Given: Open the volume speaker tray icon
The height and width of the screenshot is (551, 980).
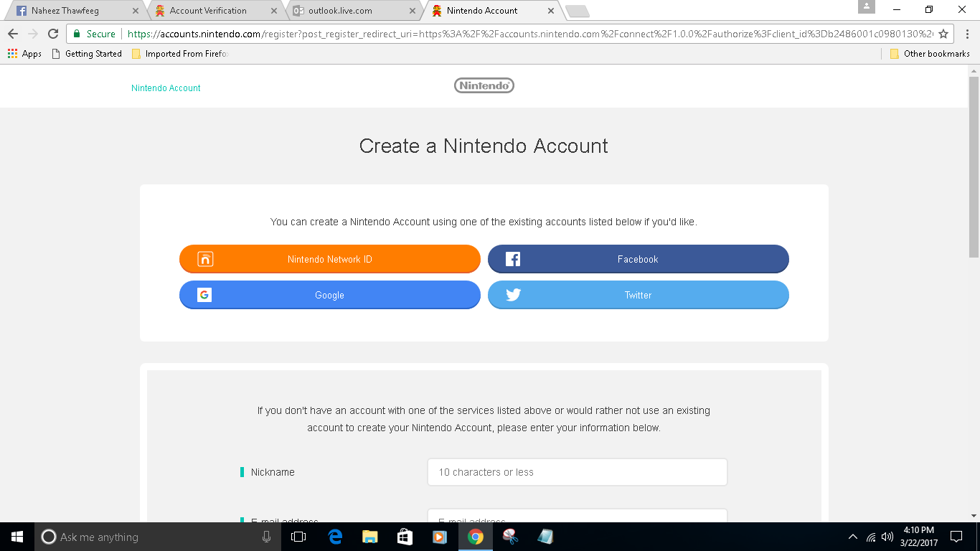Looking at the screenshot, I should click(887, 537).
